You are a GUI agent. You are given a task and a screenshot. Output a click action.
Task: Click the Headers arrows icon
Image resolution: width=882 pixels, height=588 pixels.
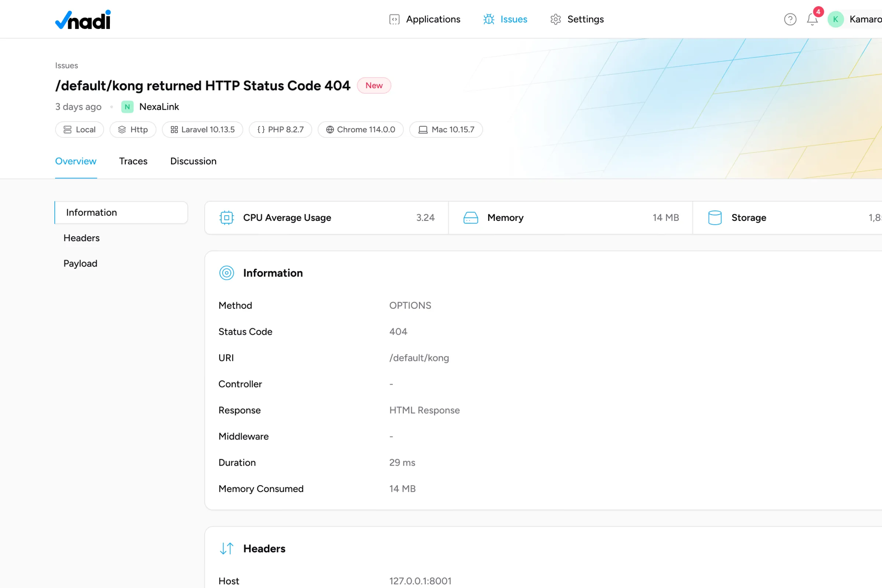point(226,549)
